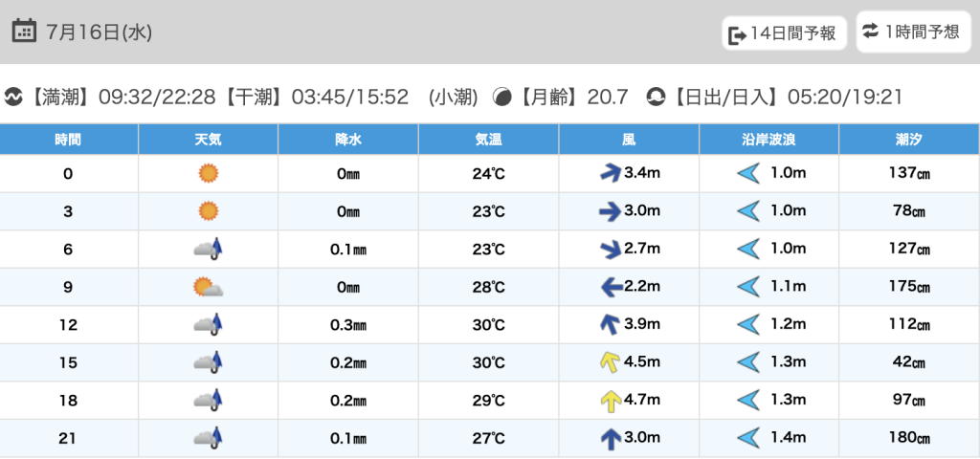Switch to 1時間予想 view
The height and width of the screenshot is (459, 980).
(x=911, y=33)
